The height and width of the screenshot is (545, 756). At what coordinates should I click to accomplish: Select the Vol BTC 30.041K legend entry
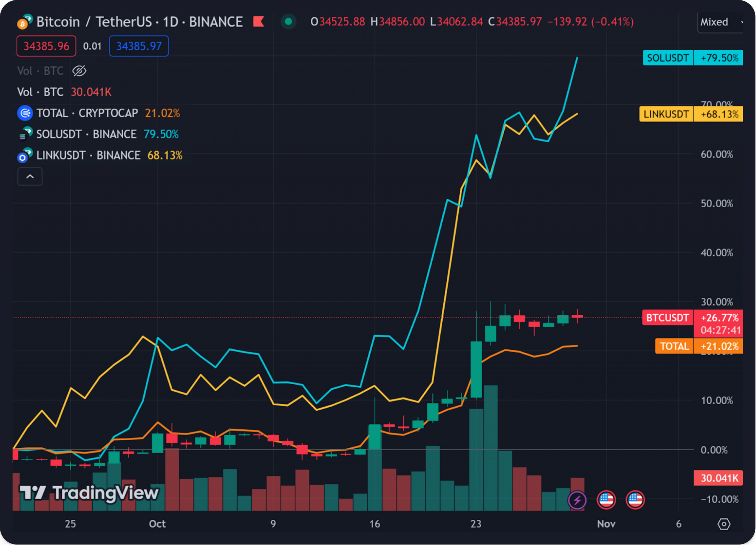[64, 92]
